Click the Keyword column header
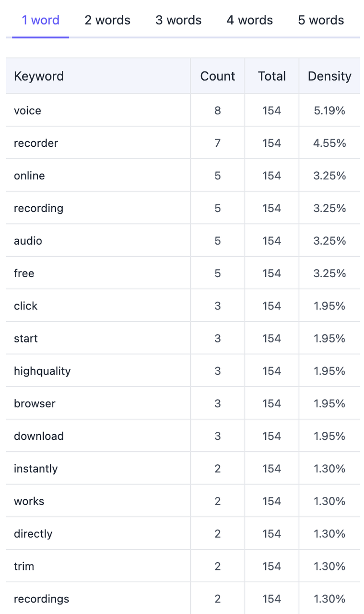The image size is (364, 614). pyautogui.click(x=39, y=76)
